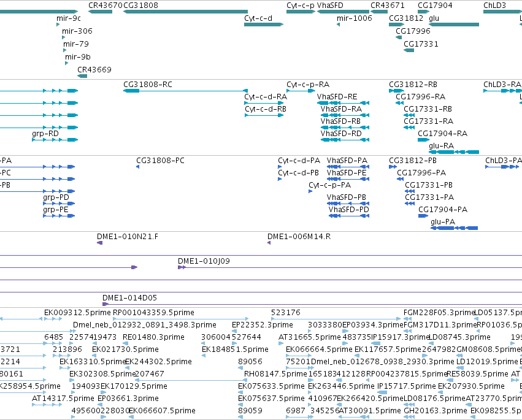Click the CR43670 gene feature
Image resolution: width=522 pixels, height=420 pixels.
pyautogui.click(x=100, y=12)
